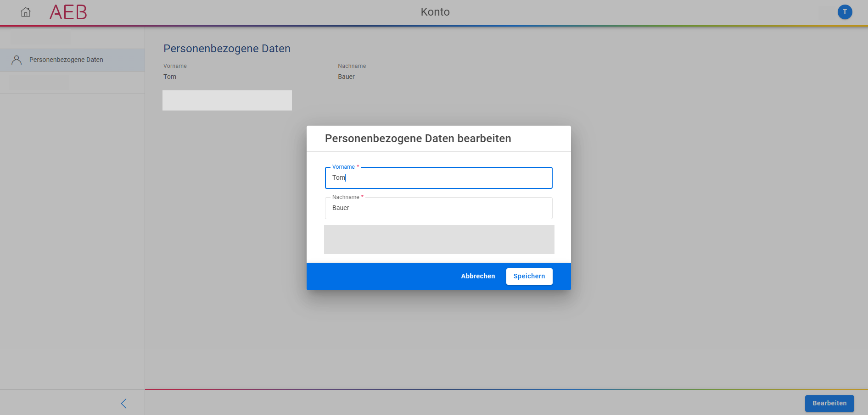Click the "Personenbezogene Daten" main page heading
The width and height of the screenshot is (868, 415).
pos(227,49)
